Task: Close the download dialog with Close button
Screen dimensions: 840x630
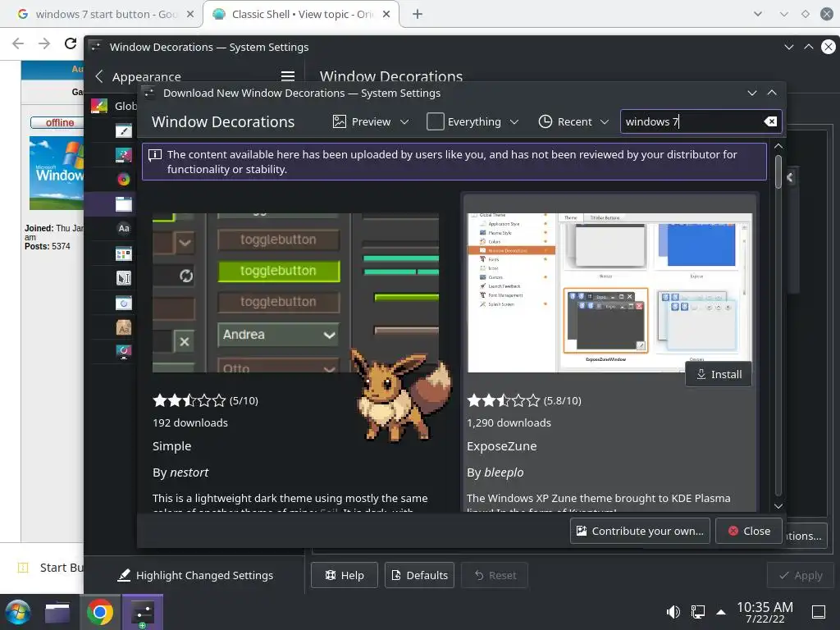Action: pyautogui.click(x=748, y=531)
